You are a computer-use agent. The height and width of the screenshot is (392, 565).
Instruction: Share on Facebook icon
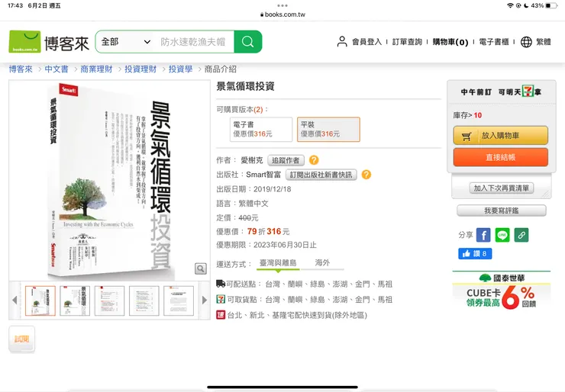click(x=483, y=235)
